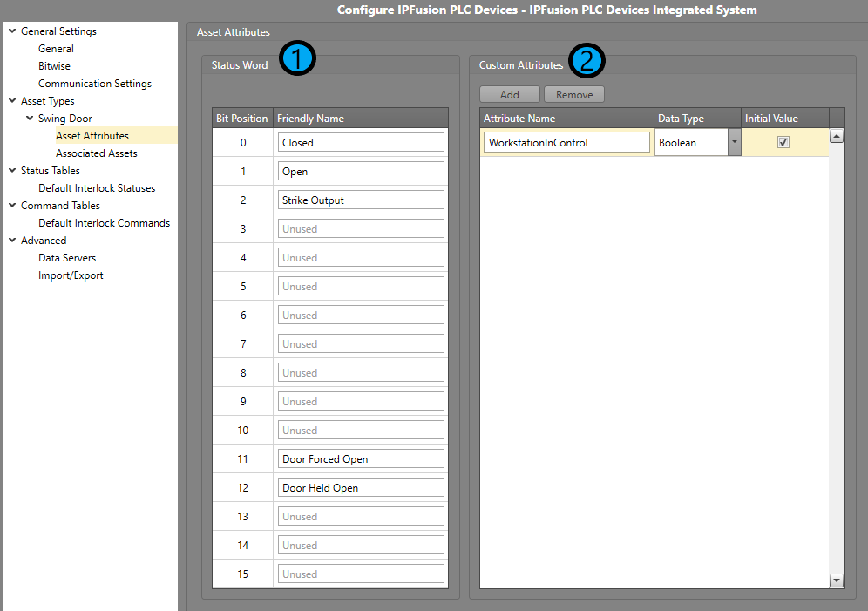The height and width of the screenshot is (611, 868).
Task: Open Communication Settings in the sidebar
Action: pyautogui.click(x=94, y=84)
